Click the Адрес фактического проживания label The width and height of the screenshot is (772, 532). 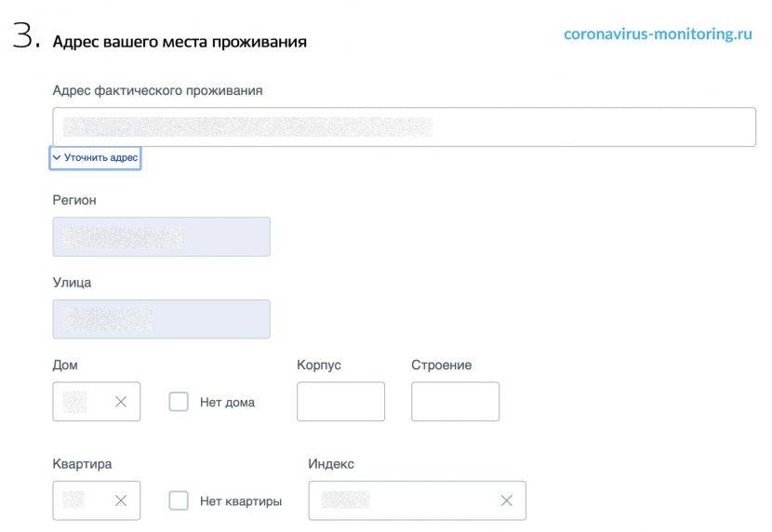click(157, 90)
